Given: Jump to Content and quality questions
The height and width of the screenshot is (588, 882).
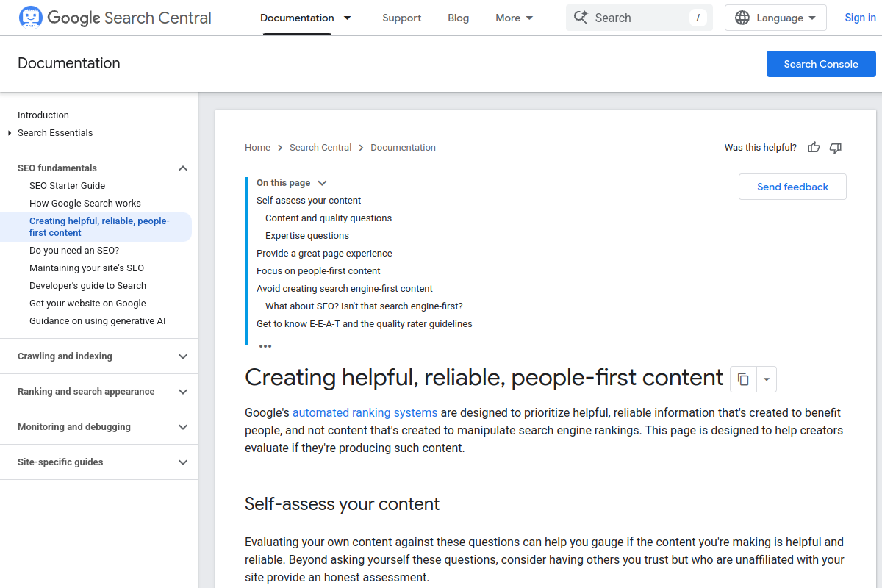Looking at the screenshot, I should click(329, 218).
